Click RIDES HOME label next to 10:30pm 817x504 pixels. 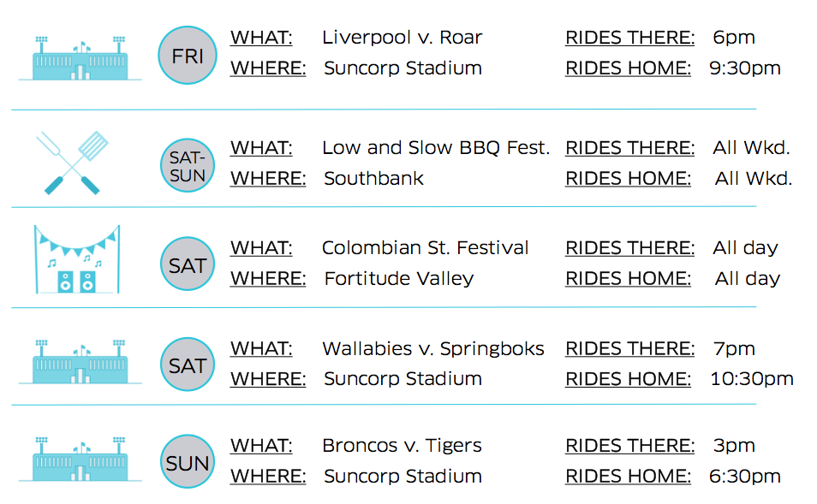[629, 379]
